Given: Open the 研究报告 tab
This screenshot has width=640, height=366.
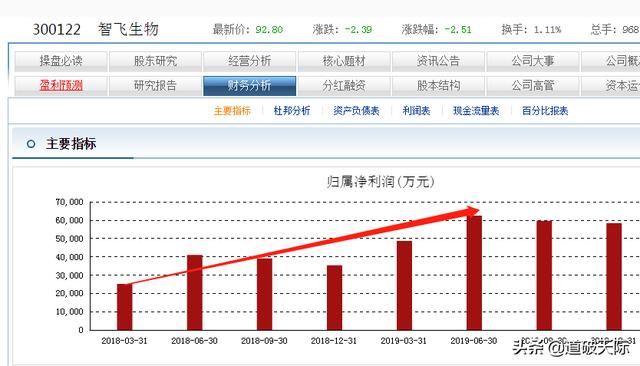Looking at the screenshot, I should tap(155, 86).
